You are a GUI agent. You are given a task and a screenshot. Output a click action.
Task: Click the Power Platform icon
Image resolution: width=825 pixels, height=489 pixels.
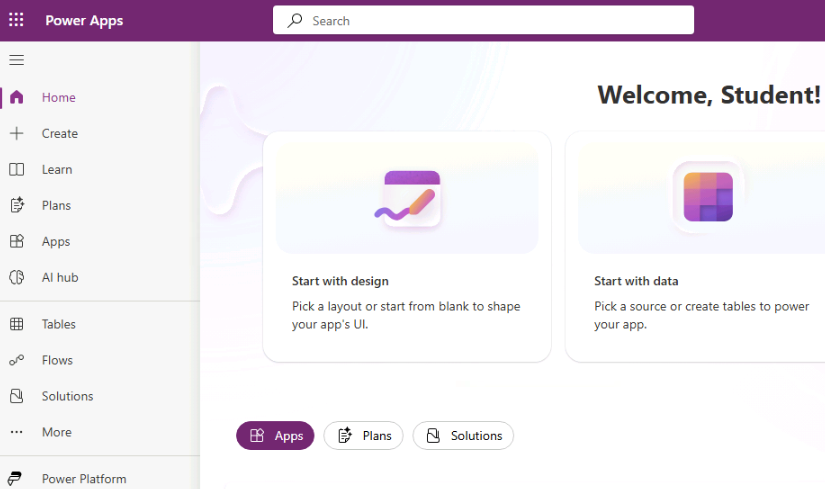15,478
